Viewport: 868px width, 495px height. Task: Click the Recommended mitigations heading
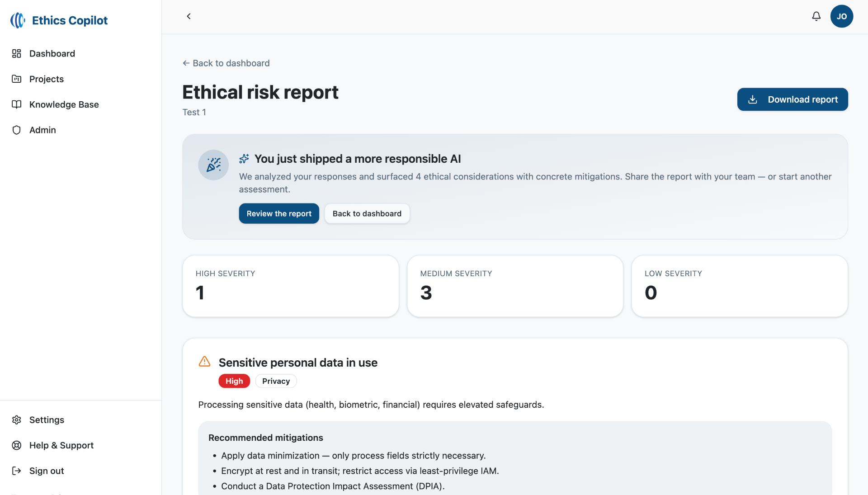point(266,438)
